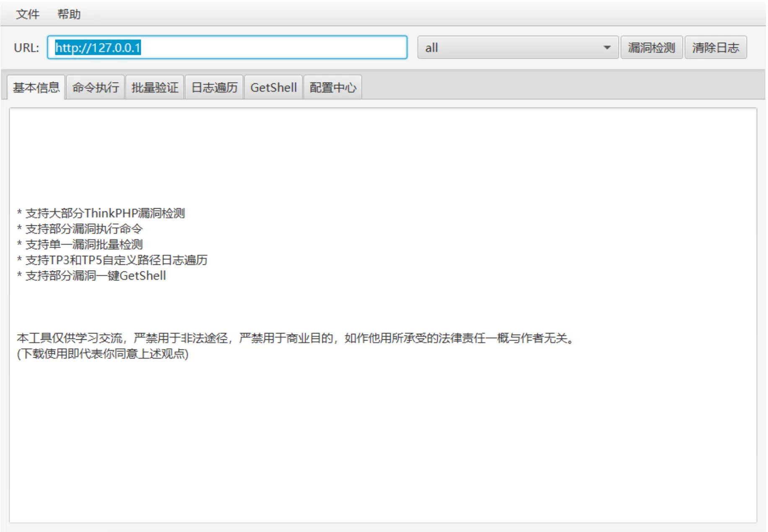Switch to the GetShell tab
Screen dimensions: 768x532
pos(273,88)
